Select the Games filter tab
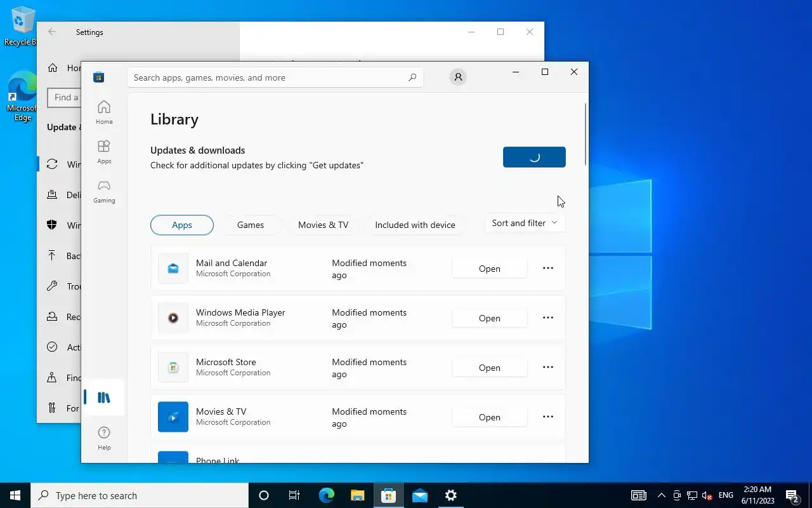 coord(251,225)
